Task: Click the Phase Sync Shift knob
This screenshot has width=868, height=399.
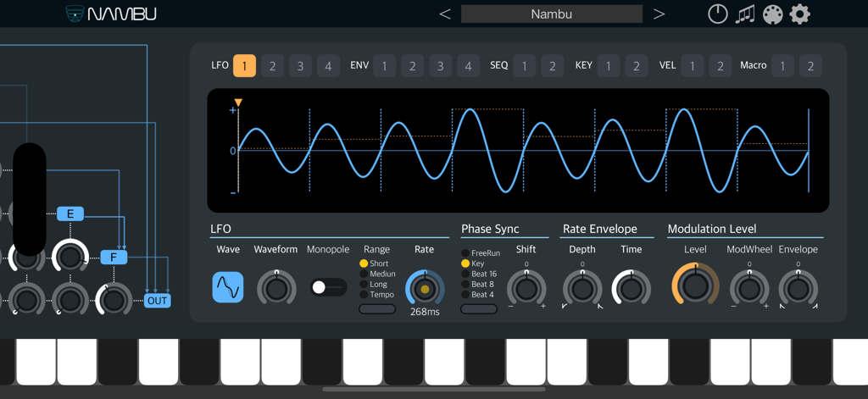Action: coord(526,287)
